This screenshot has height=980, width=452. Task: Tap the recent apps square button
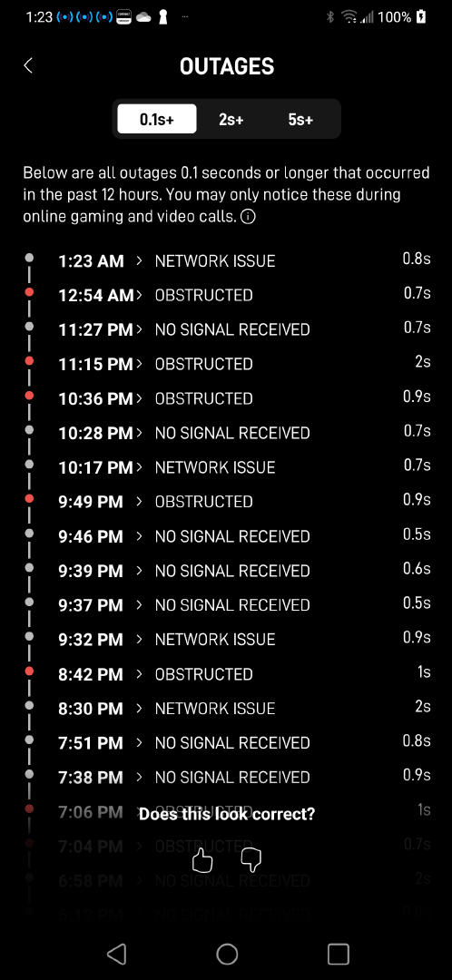[339, 954]
